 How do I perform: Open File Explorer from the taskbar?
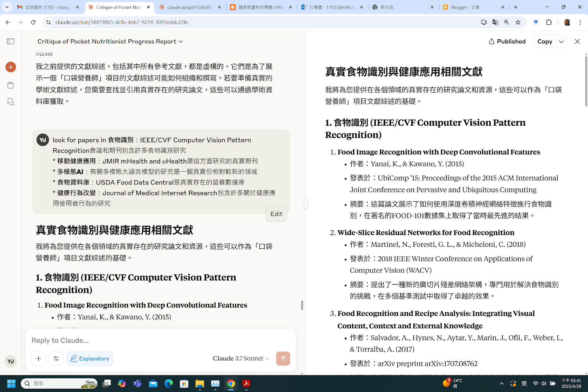click(x=200, y=384)
